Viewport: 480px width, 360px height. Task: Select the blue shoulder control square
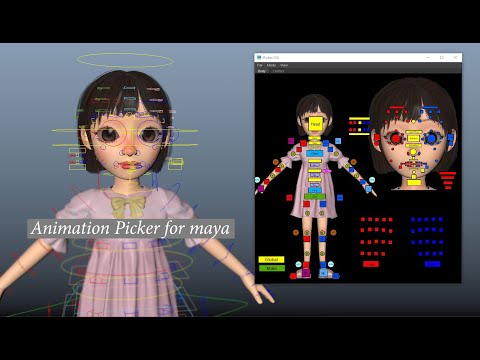326,143
